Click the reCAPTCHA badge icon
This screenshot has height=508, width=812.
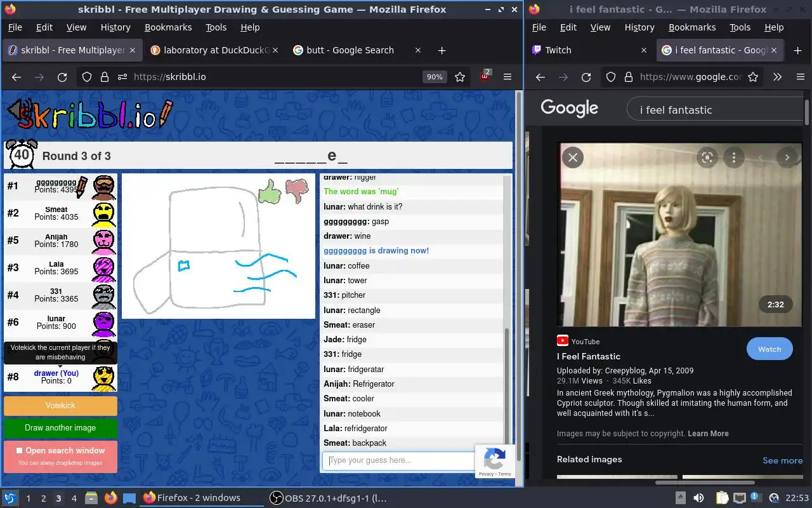coord(495,457)
